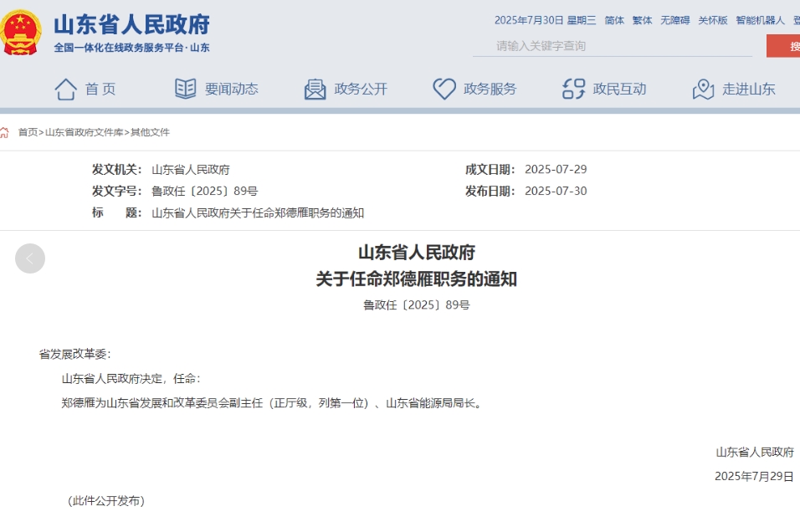Click 其他文件 in the breadcrumb
The width and height of the screenshot is (800, 532).
(150, 132)
